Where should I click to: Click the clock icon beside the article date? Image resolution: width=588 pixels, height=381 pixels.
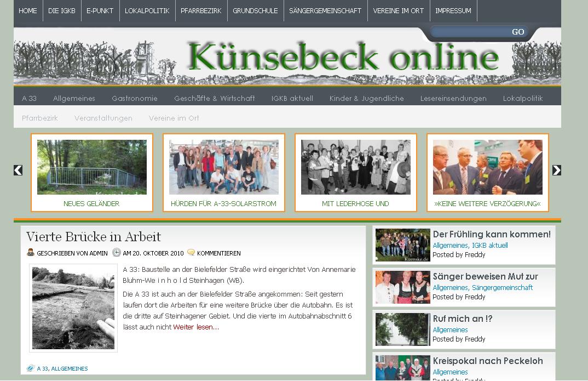[117, 253]
